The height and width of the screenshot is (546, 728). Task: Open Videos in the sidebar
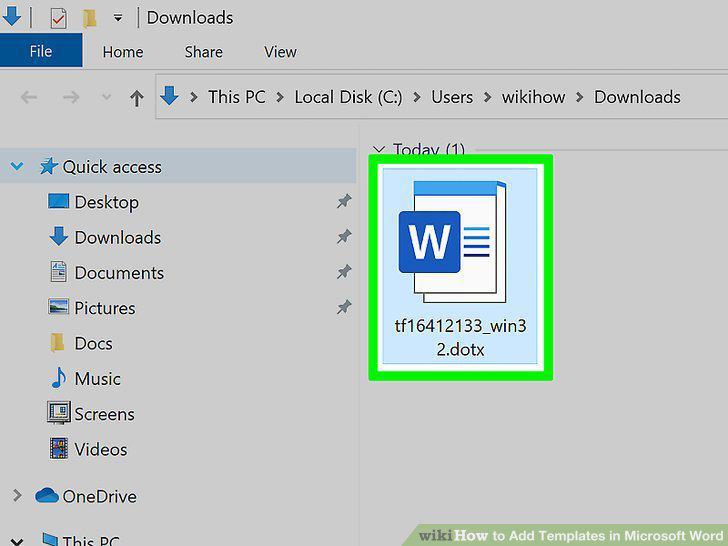point(101,449)
